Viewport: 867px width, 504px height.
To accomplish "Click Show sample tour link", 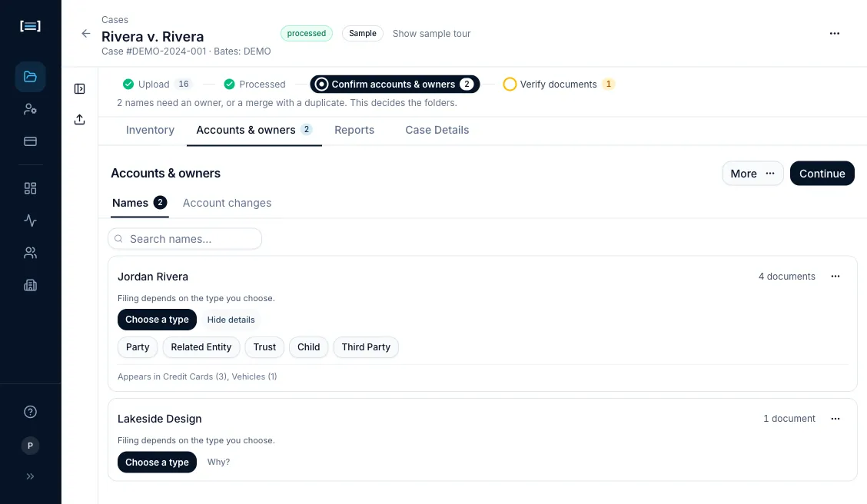I will click(x=431, y=34).
